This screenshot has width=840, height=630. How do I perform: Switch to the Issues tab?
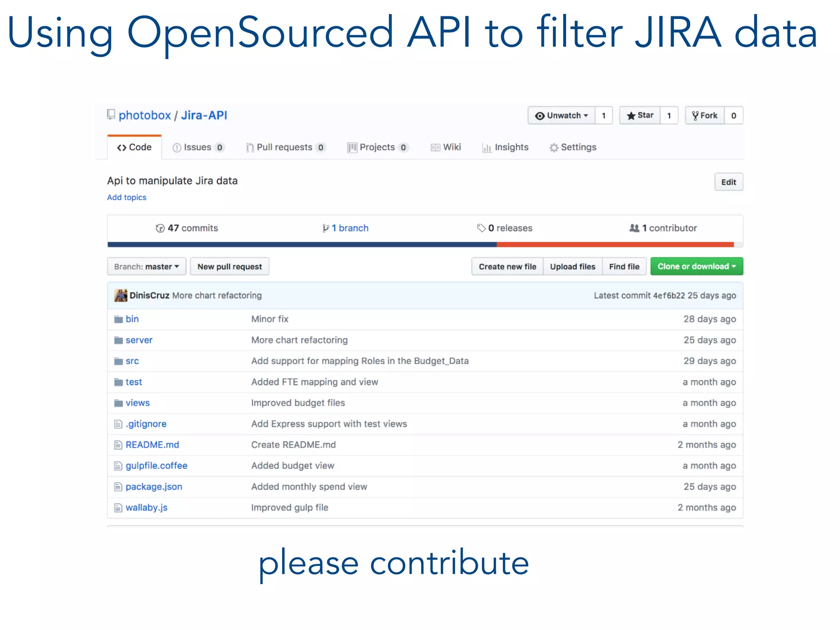click(199, 147)
